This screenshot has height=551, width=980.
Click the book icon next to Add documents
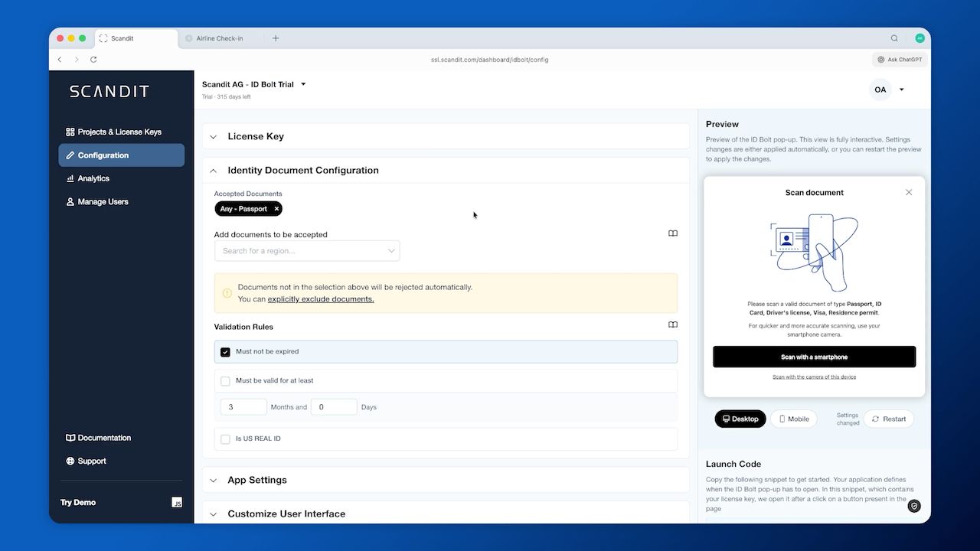pyautogui.click(x=673, y=234)
